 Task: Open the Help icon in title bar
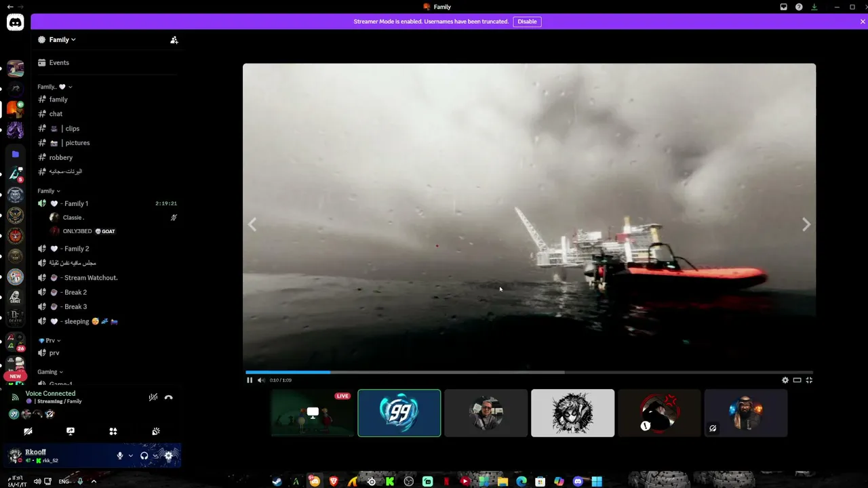coord(799,7)
